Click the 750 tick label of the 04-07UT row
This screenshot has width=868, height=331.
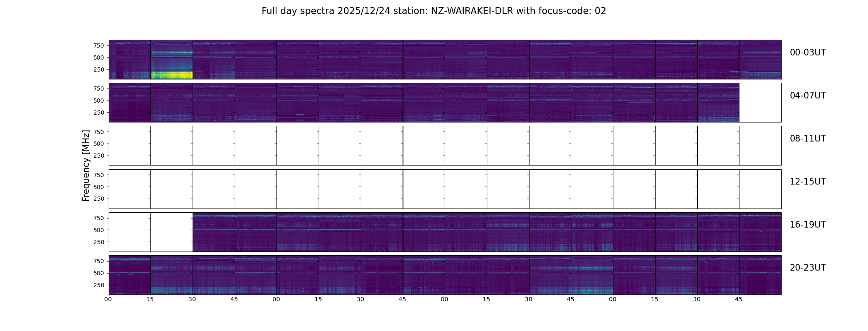click(x=99, y=89)
